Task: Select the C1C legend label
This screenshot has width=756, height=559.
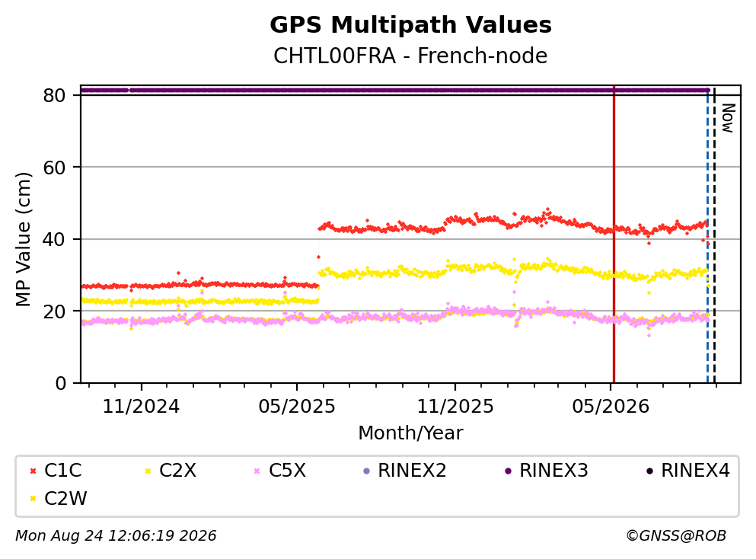Action: coord(63,471)
